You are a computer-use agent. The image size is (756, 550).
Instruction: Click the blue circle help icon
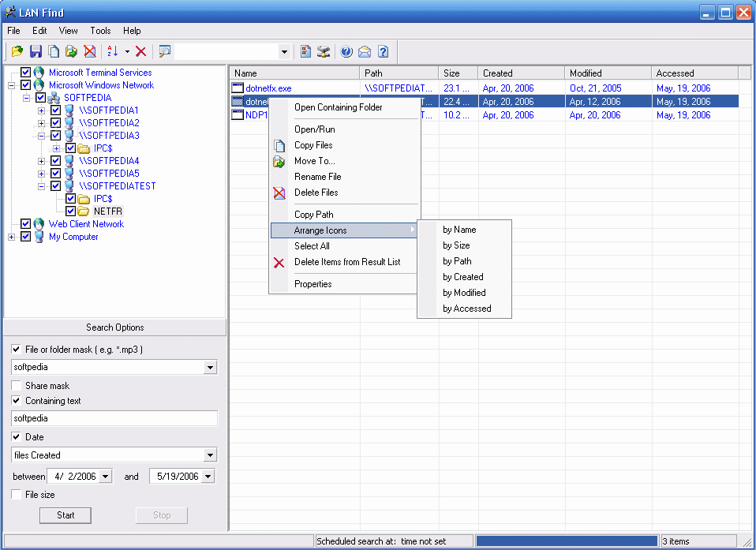pos(346,51)
